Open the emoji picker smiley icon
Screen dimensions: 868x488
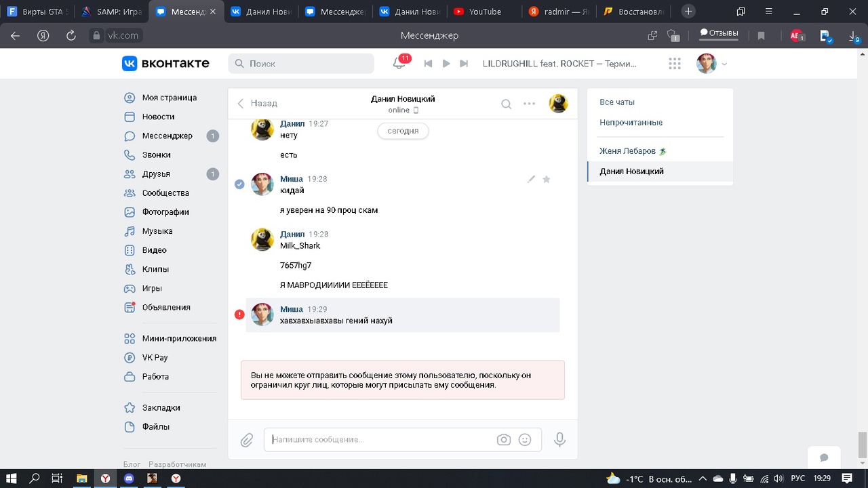point(525,440)
